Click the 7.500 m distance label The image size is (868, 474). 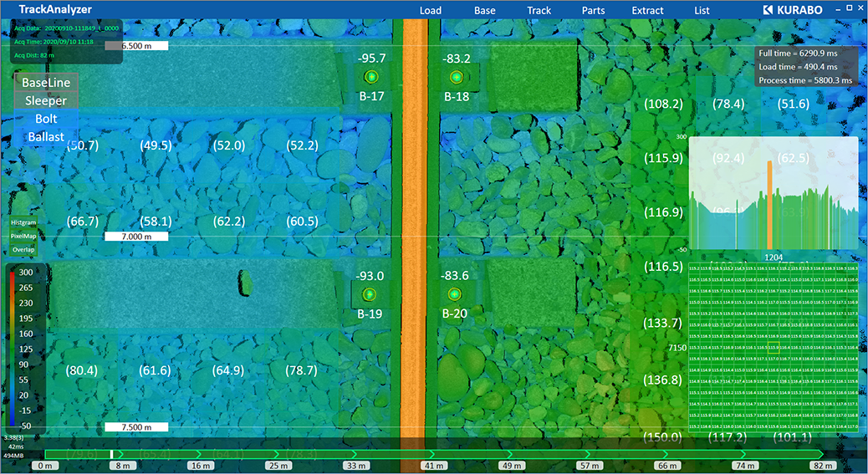point(136,427)
